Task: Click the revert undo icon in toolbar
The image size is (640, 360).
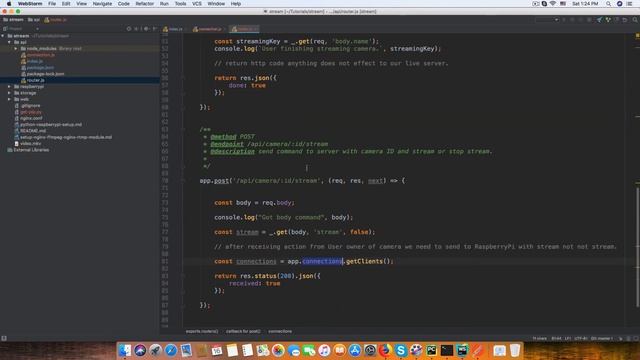Action: click(x=625, y=20)
